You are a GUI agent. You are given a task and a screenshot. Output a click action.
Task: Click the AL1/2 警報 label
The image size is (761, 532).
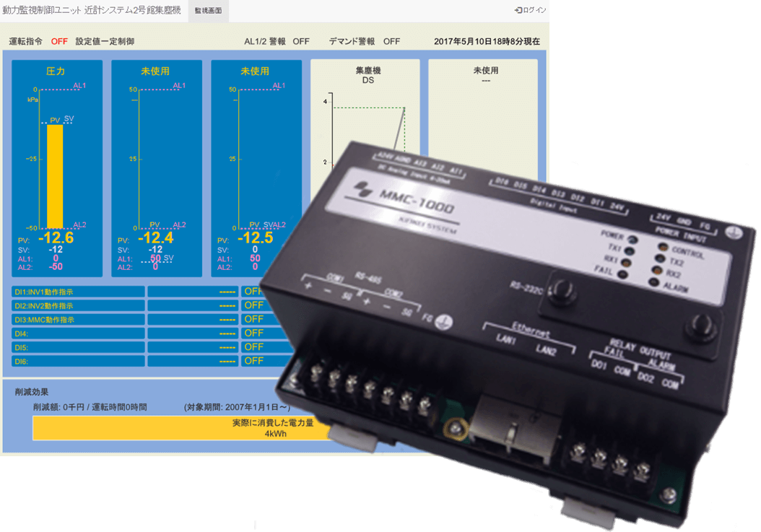(265, 42)
